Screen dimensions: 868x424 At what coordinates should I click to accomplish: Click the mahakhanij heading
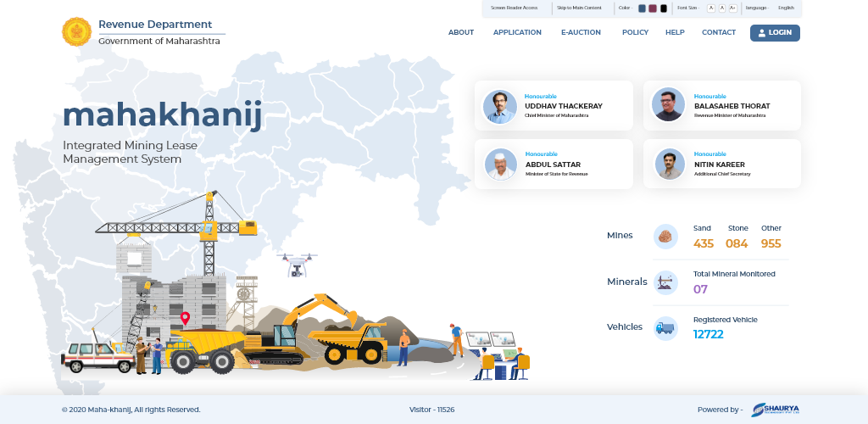click(x=162, y=115)
